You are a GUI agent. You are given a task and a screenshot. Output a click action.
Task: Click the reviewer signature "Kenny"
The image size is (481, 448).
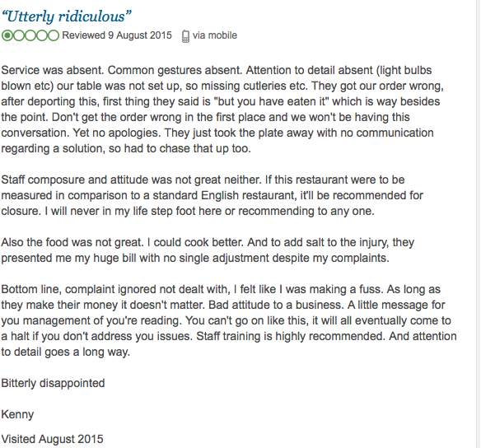tap(17, 414)
